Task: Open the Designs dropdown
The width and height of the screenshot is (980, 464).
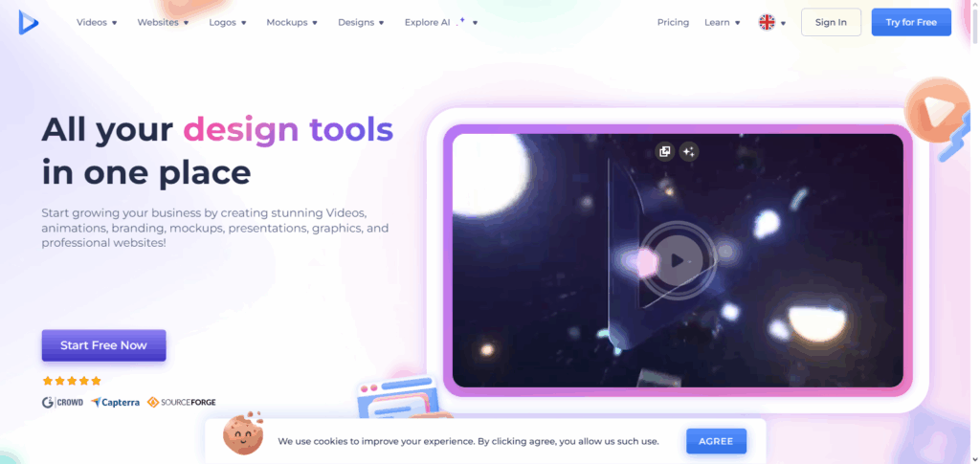Action: (361, 22)
